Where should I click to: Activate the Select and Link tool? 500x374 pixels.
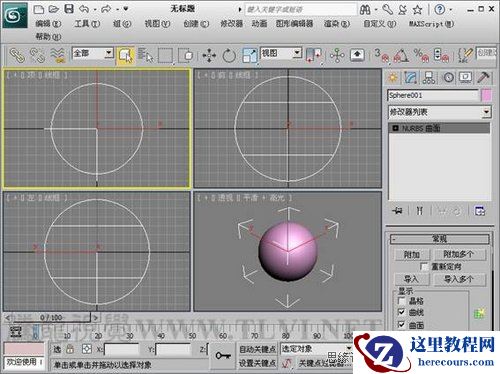[17, 55]
